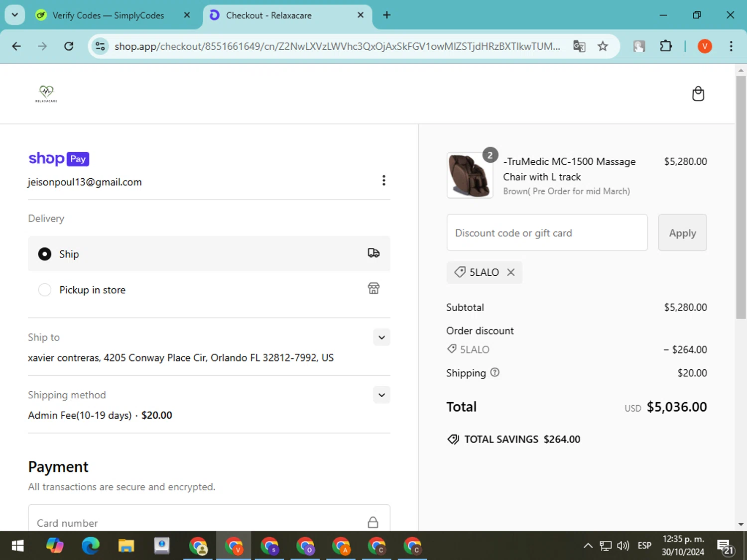The height and width of the screenshot is (560, 747).
Task: Open the network icon in system tray
Action: [x=605, y=546]
